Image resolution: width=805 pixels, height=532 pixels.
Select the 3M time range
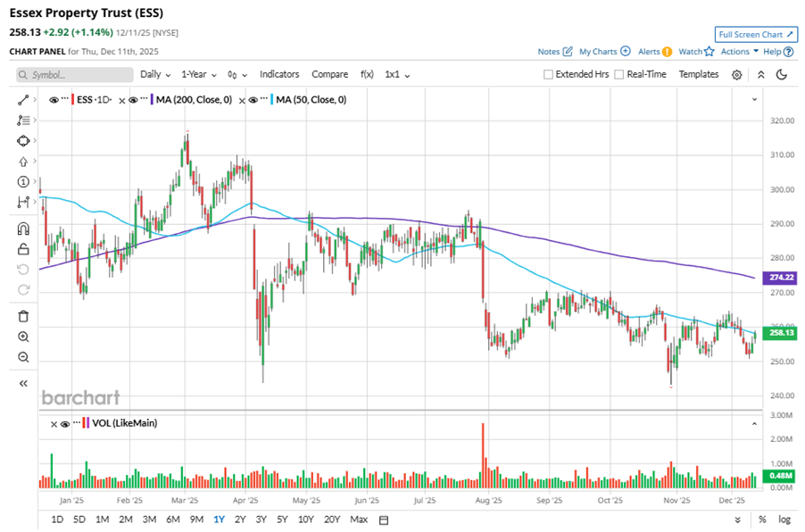[x=149, y=520]
